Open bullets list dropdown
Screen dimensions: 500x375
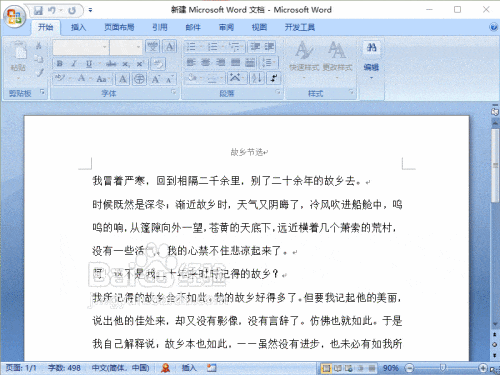tap(202, 47)
